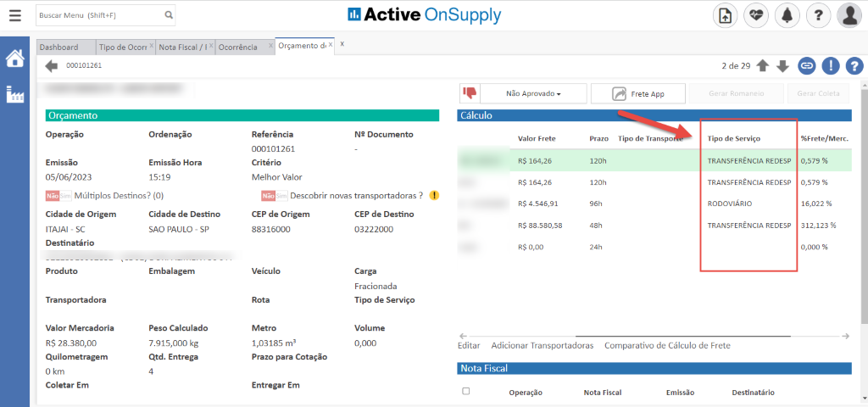Click the Adicionar Transportadoras link
The image size is (868, 407).
tap(542, 345)
